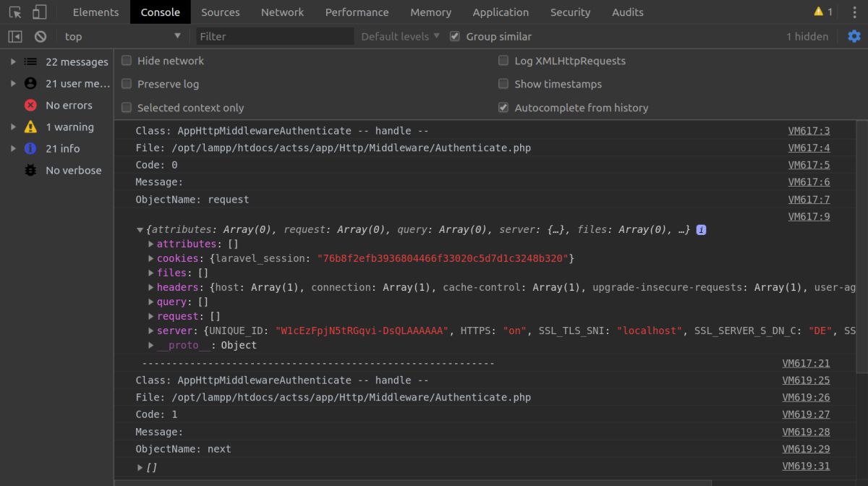The width and height of the screenshot is (868, 486).
Task: Select the blue info icon in sidebar
Action: pos(30,148)
